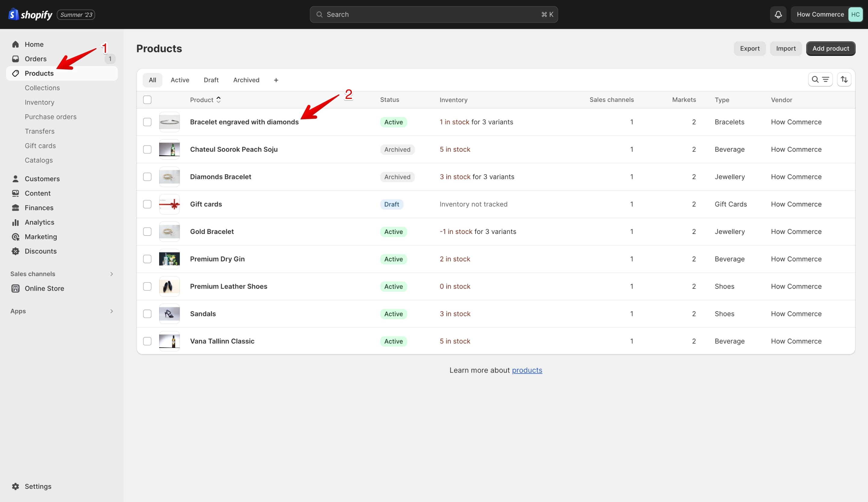The image size is (868, 502).
Task: Follow the products learn more link
Action: coord(527,370)
